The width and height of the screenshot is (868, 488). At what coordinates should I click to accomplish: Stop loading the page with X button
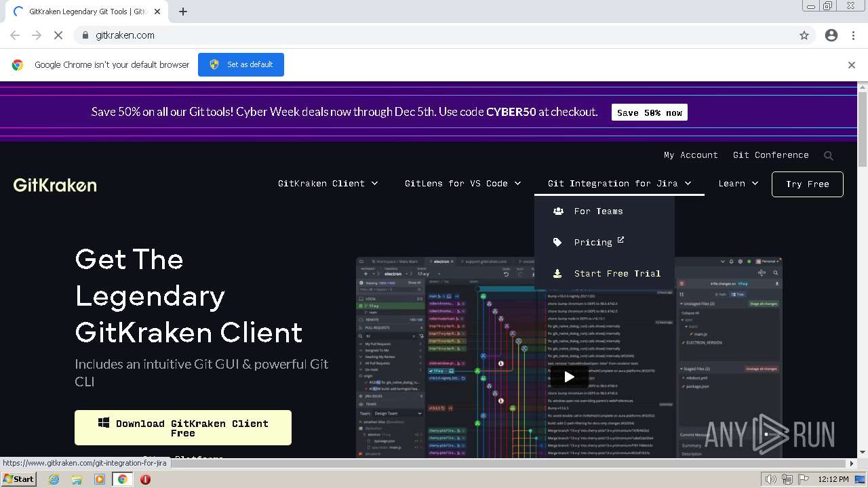[58, 35]
